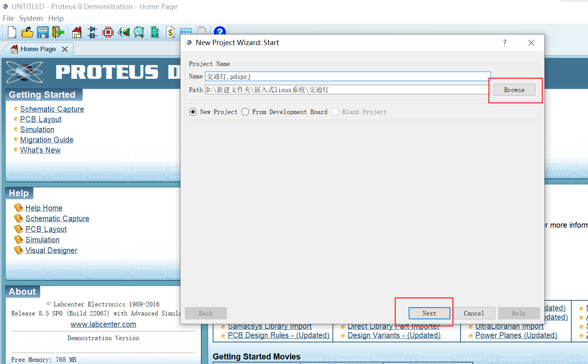
Task: Close the Home Page tab
Action: click(x=65, y=49)
